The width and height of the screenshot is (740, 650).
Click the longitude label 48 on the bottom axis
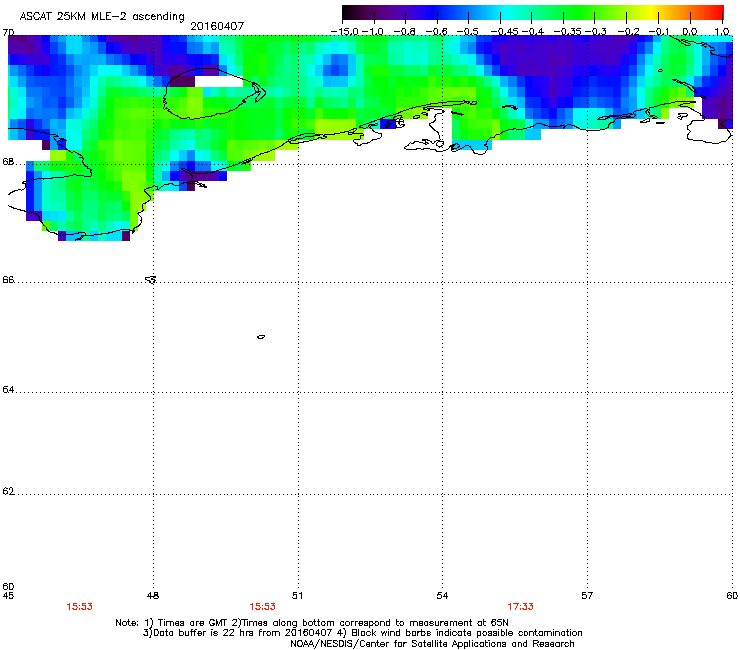tap(153, 596)
